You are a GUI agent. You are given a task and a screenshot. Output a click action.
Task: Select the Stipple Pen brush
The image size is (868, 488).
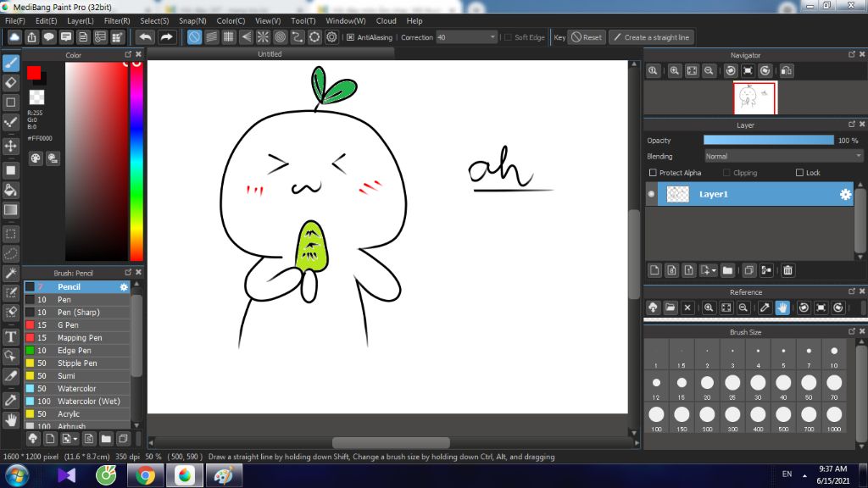point(77,363)
